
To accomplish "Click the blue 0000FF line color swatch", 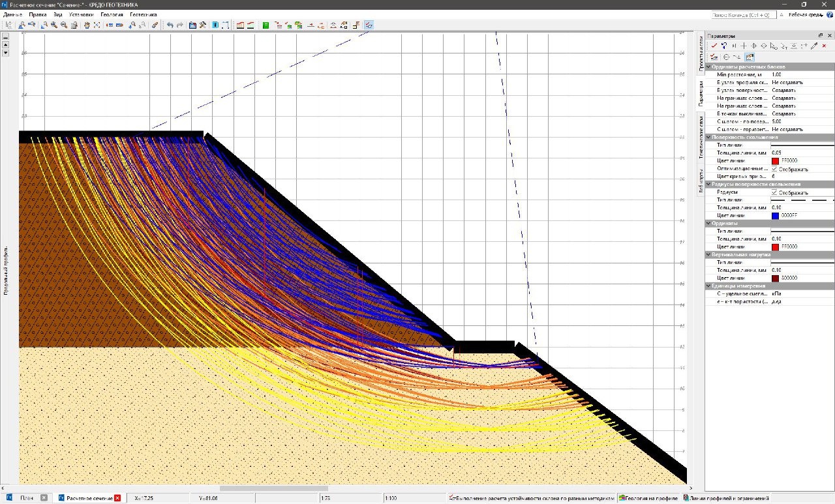I will tap(775, 216).
